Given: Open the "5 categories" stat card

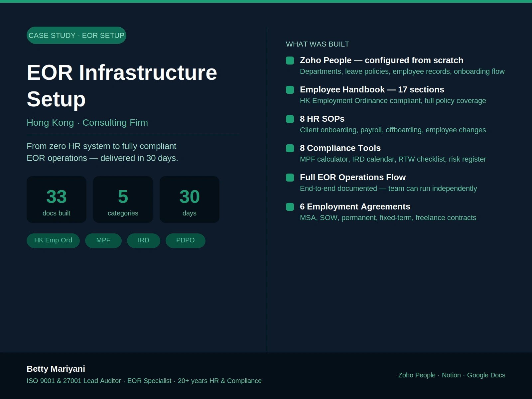Looking at the screenshot, I should point(123,199).
